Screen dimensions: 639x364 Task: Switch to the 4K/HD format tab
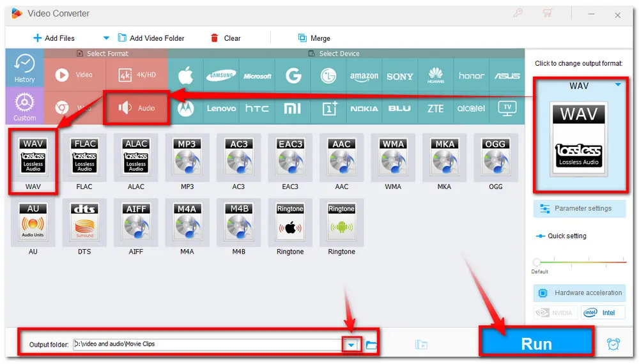(137, 75)
